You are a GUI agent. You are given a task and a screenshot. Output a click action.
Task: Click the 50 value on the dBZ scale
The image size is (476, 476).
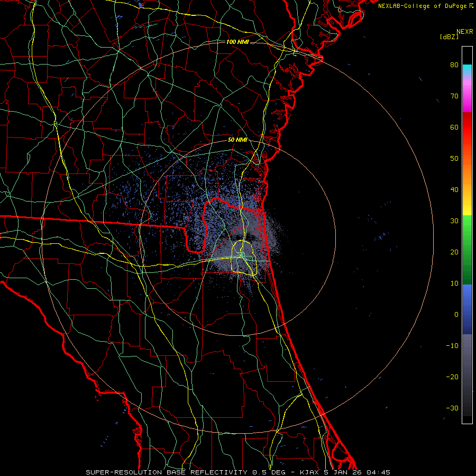454,159
